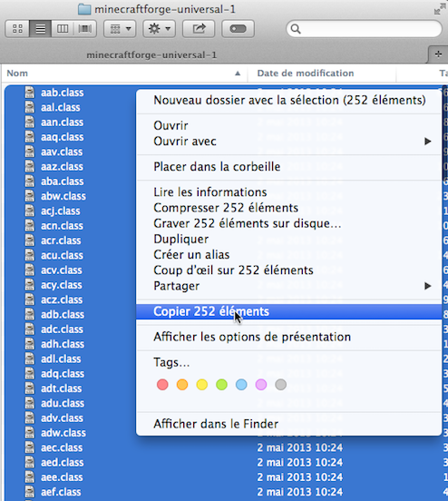Choose Afficher dans le Finder
The image size is (448, 501).
coord(289,424)
